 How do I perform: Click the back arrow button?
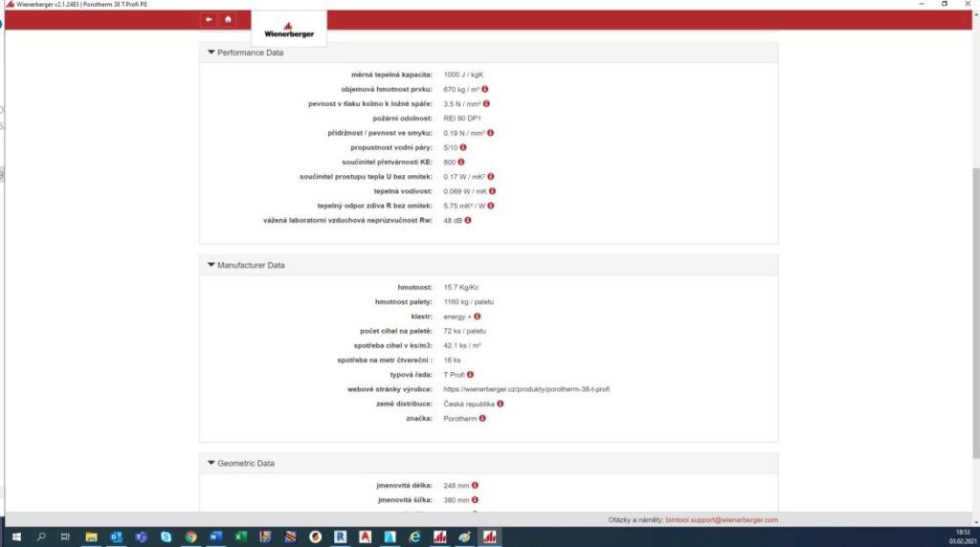point(209,19)
